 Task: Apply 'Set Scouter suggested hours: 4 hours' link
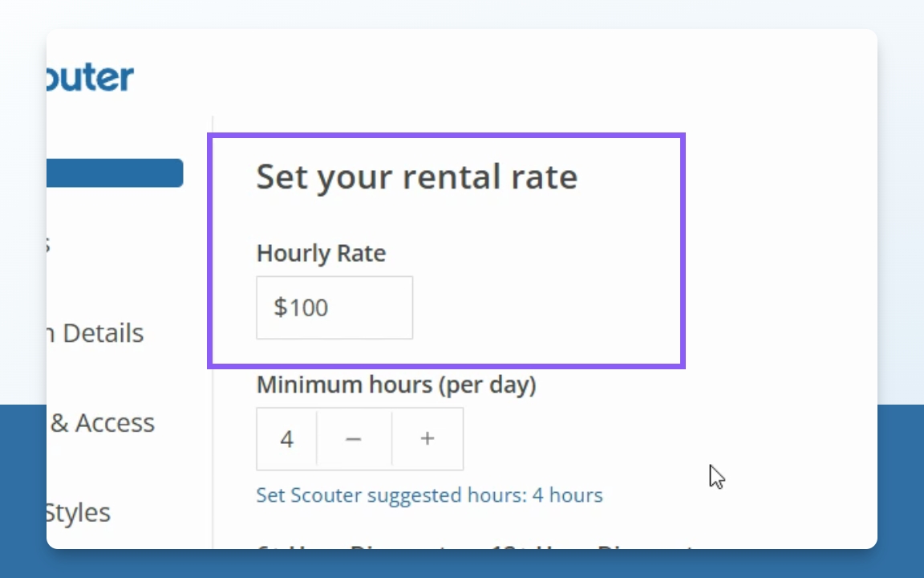click(x=429, y=495)
